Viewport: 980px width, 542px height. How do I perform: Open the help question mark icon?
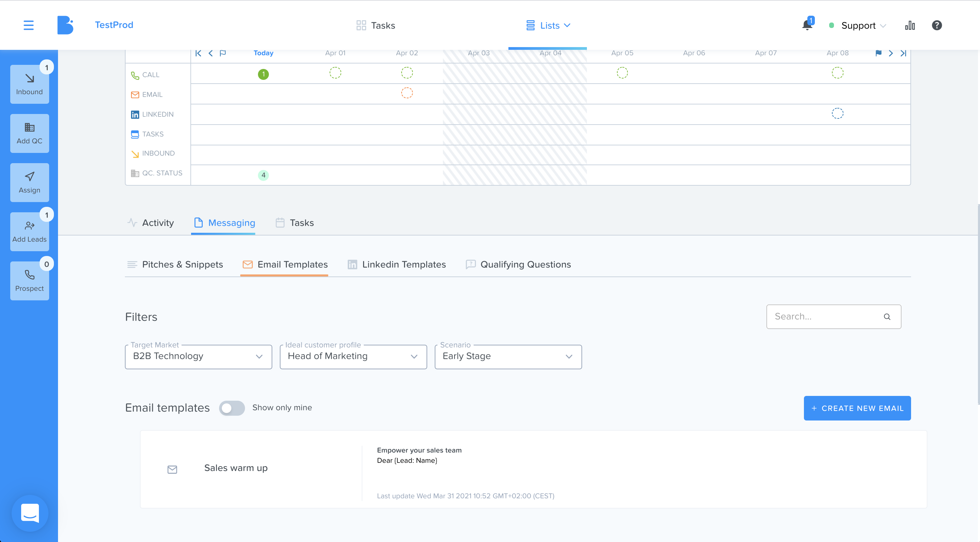pyautogui.click(x=937, y=25)
